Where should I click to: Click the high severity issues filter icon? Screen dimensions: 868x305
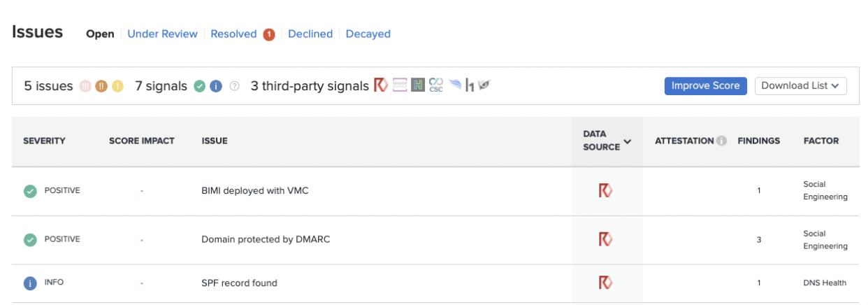pyautogui.click(x=85, y=86)
